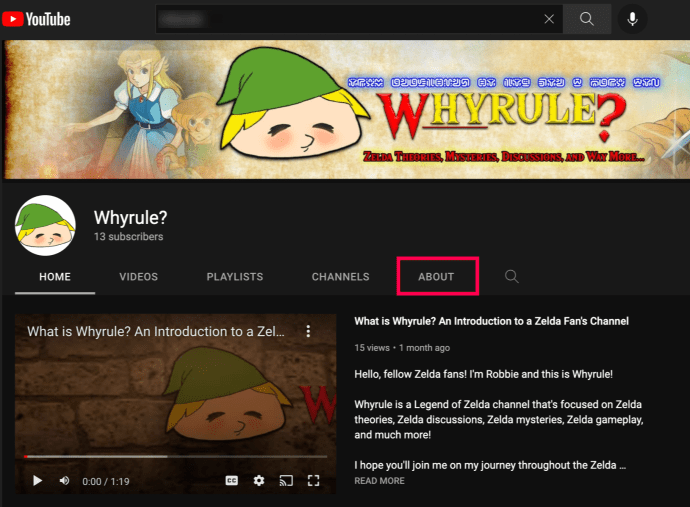The image size is (690, 507).
Task: Open the PLAYLISTS tab
Action: coord(235,277)
